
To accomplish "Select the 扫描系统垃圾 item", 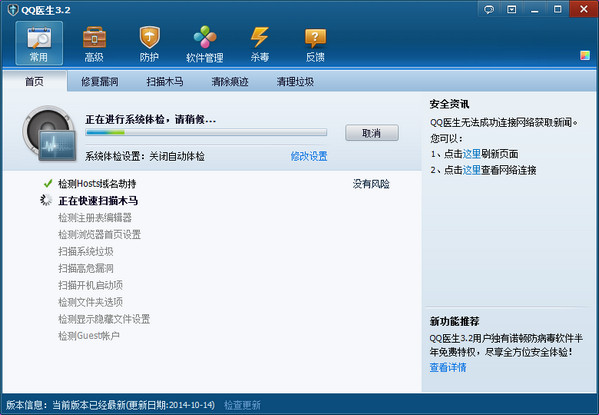I will (x=86, y=251).
